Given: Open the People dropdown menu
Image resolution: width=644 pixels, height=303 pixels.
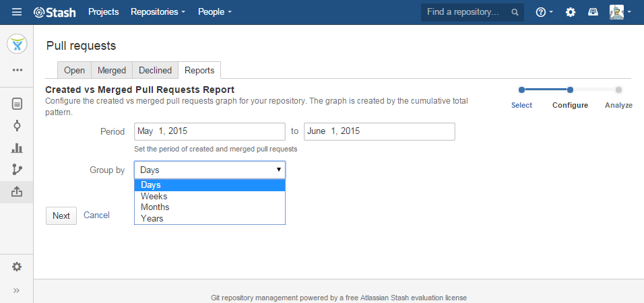Looking at the screenshot, I should point(214,12).
